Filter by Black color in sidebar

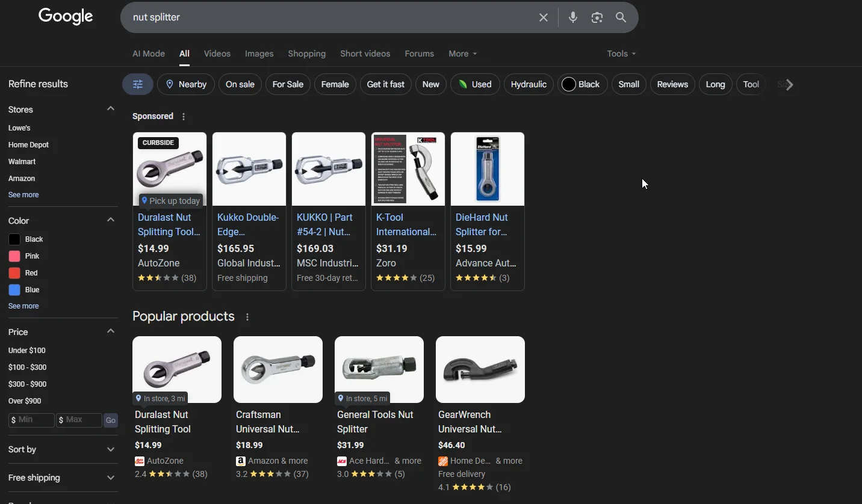[x=26, y=239]
